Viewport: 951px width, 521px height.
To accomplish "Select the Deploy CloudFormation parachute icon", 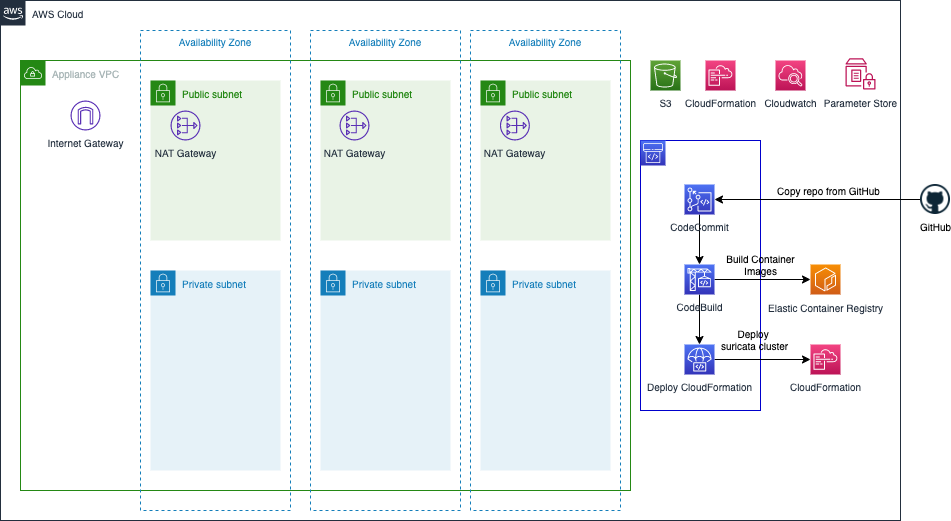I will point(699,360).
